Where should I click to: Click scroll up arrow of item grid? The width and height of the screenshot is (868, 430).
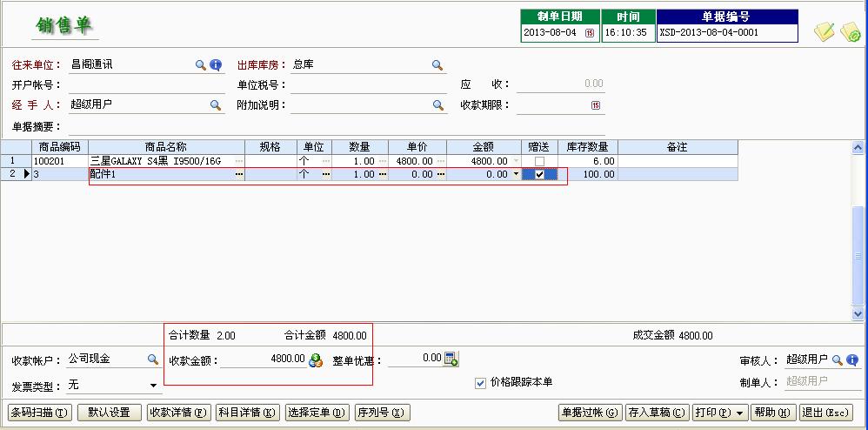point(858,147)
